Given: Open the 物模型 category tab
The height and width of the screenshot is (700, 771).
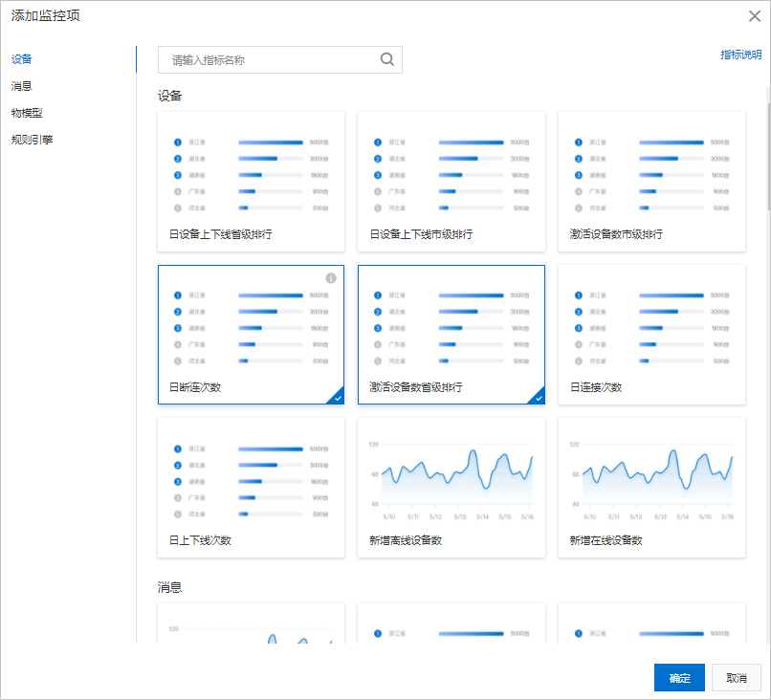Looking at the screenshot, I should (27, 113).
